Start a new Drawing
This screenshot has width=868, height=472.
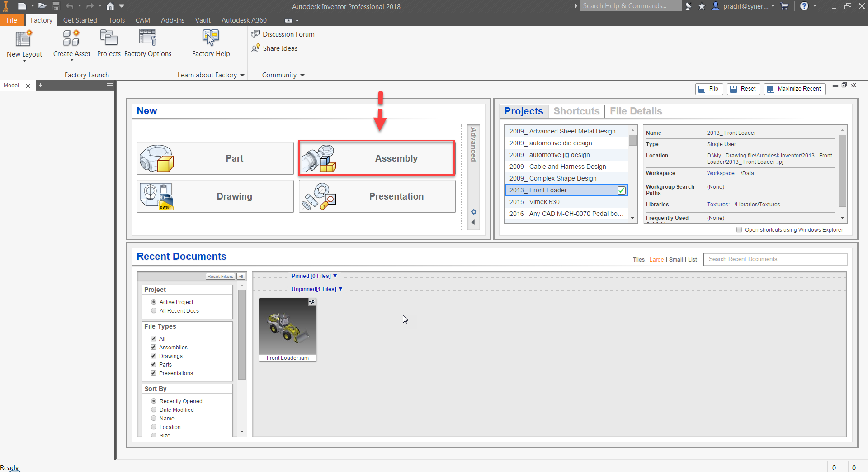tap(215, 196)
